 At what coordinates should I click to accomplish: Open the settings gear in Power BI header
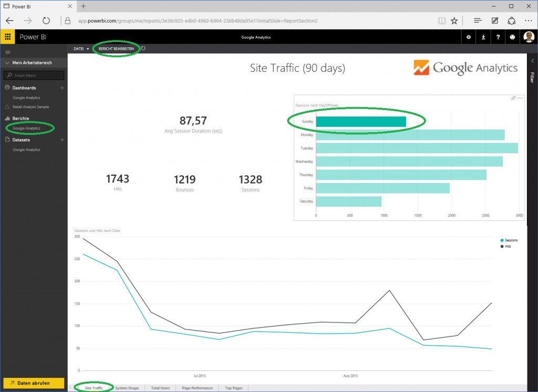(x=469, y=37)
